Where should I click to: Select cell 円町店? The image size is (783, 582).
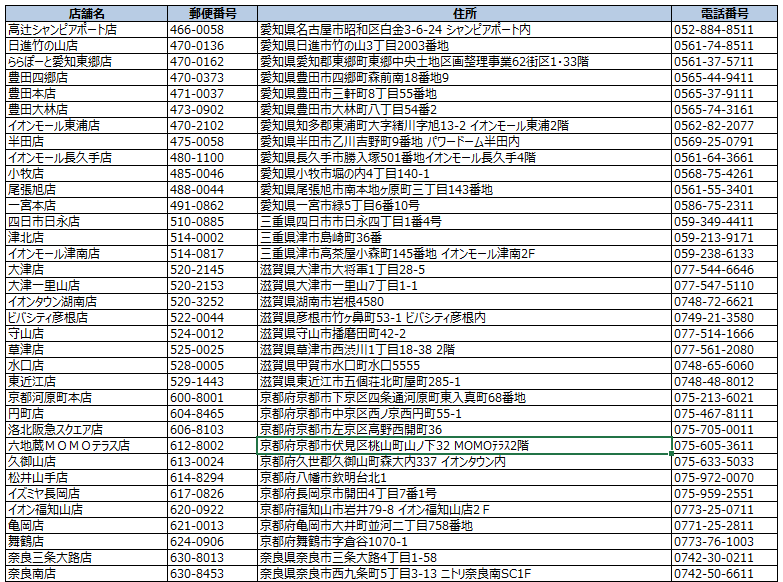point(86,413)
